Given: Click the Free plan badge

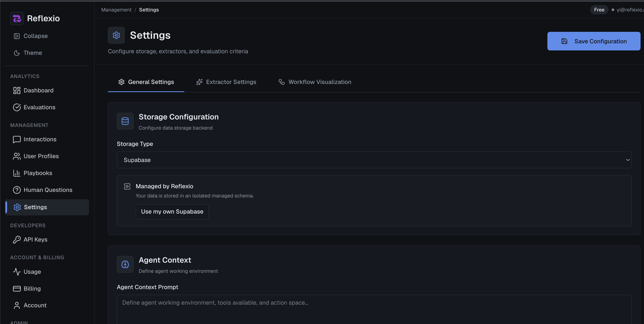Looking at the screenshot, I should [599, 10].
